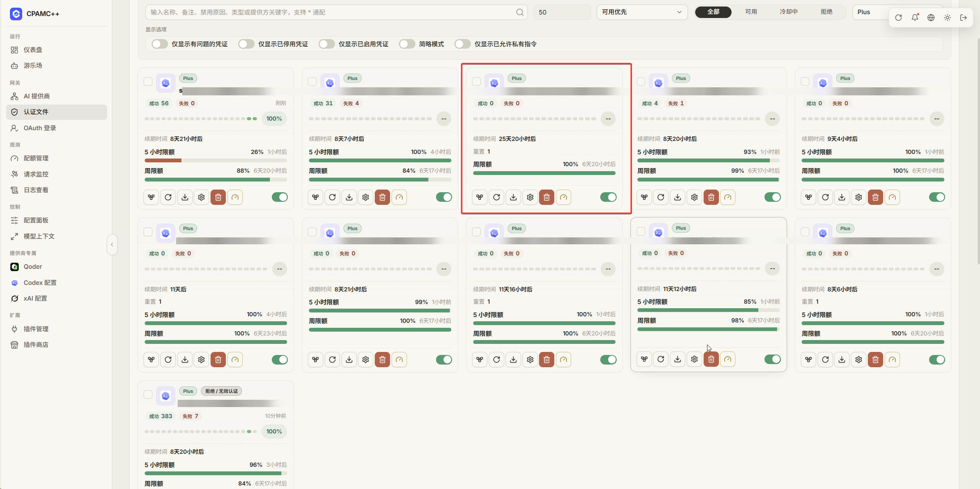Go to 模型上下文 page
980x489 pixels.
click(x=57, y=236)
